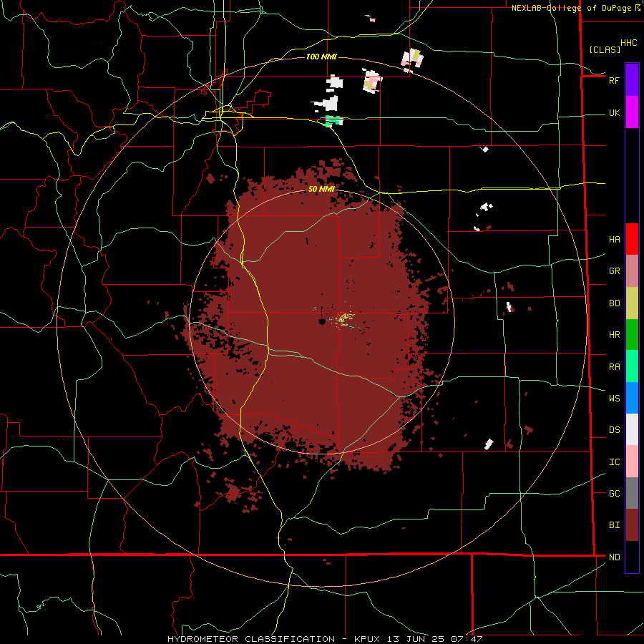Click the KPUX station identifier
Screen dimensions: 644x644
(x=367, y=639)
